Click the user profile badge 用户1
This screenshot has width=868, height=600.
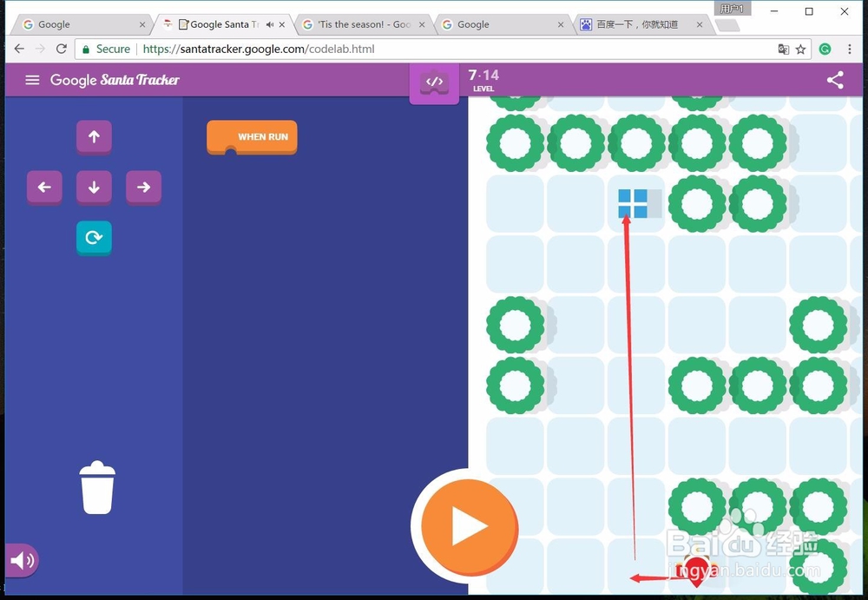click(733, 9)
